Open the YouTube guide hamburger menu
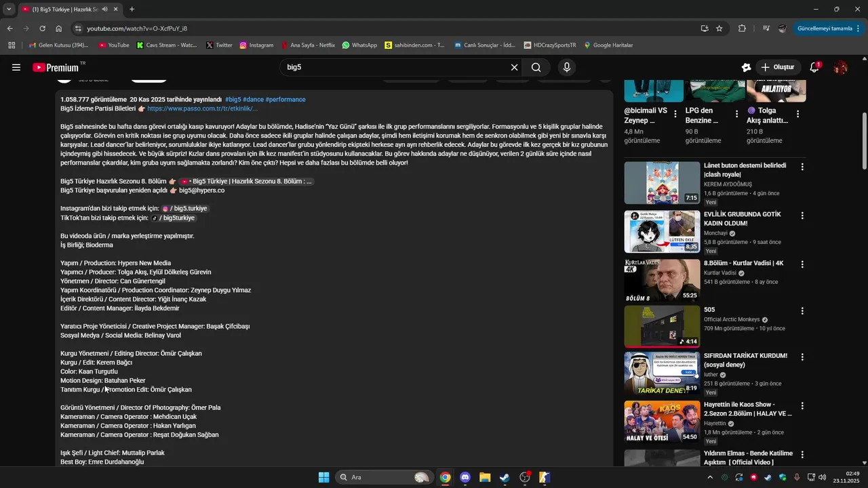 (16, 67)
